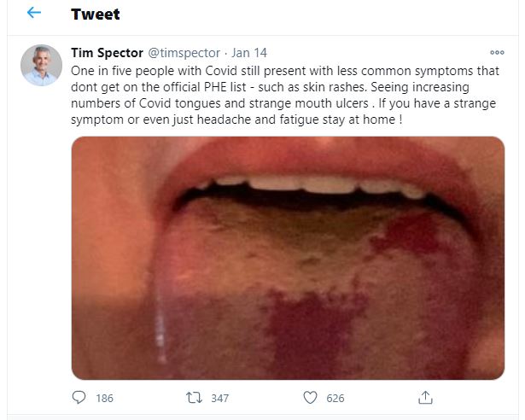Open the tweet's three-dot more menu
The image size is (525, 420).
click(x=497, y=52)
